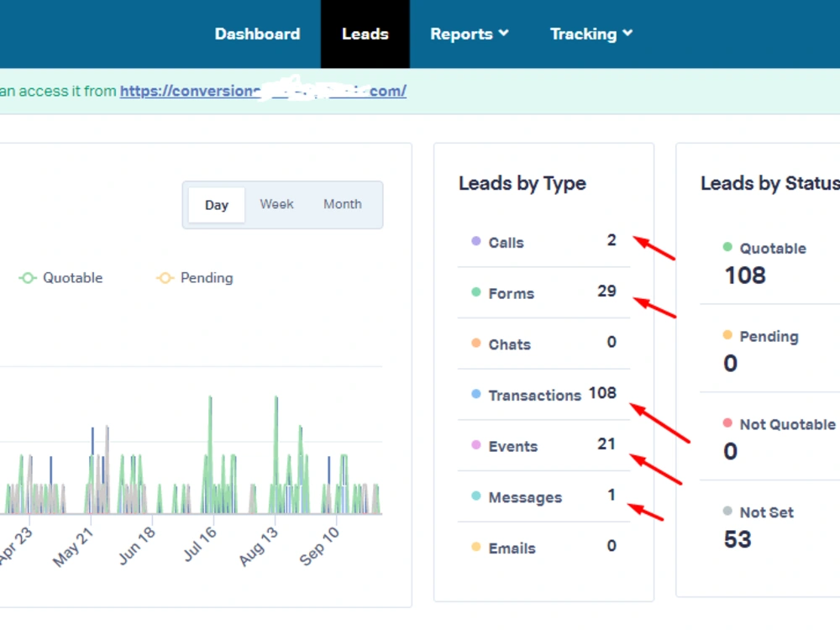Viewport: 840px width, 630px height.
Task: Click the Not Set value 53
Action: click(x=738, y=539)
